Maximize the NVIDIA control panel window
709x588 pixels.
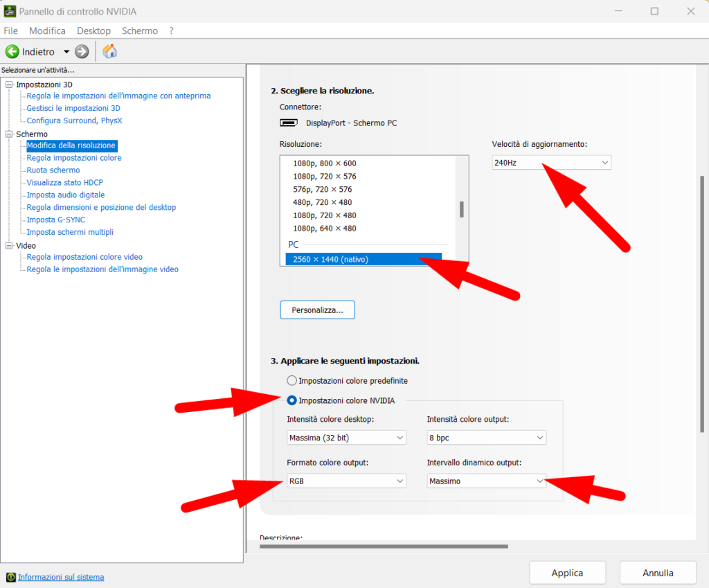click(654, 11)
